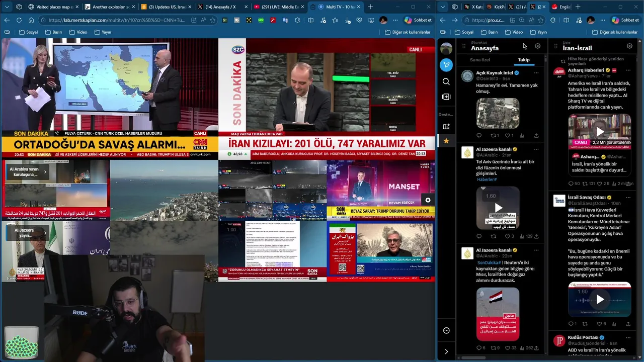The image size is (644, 362).
Task: Expand the Al Arabiya yayın chevron
Action: tap(45, 172)
